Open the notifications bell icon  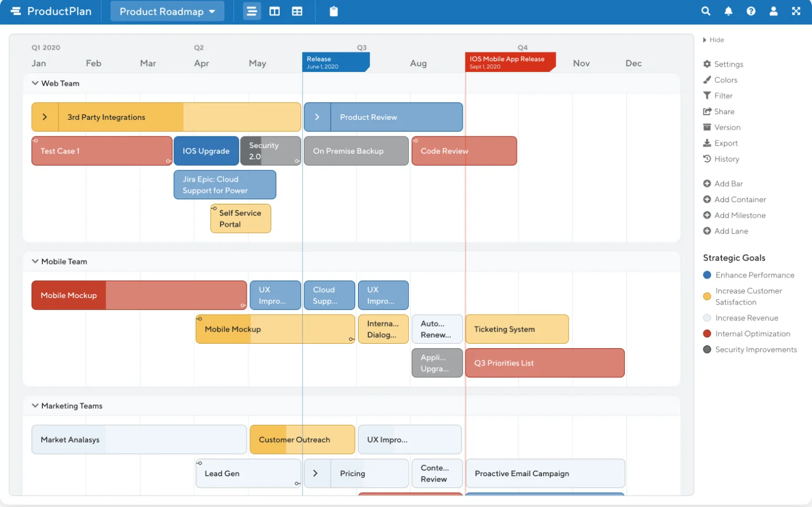point(729,11)
